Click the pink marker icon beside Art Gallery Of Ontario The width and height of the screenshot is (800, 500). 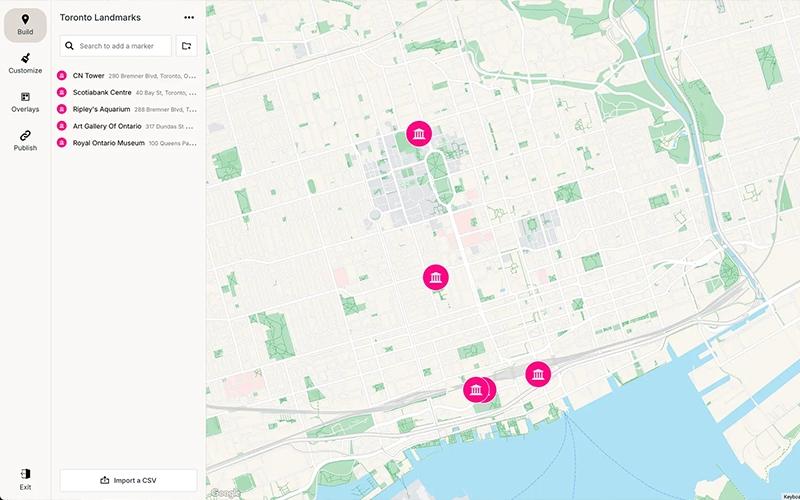click(62, 126)
